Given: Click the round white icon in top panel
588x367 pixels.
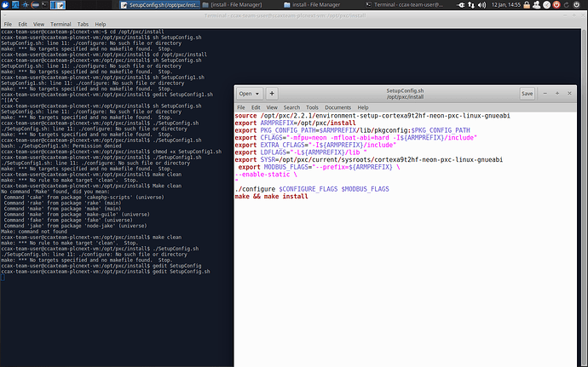Looking at the screenshot, I should click(x=547, y=5).
